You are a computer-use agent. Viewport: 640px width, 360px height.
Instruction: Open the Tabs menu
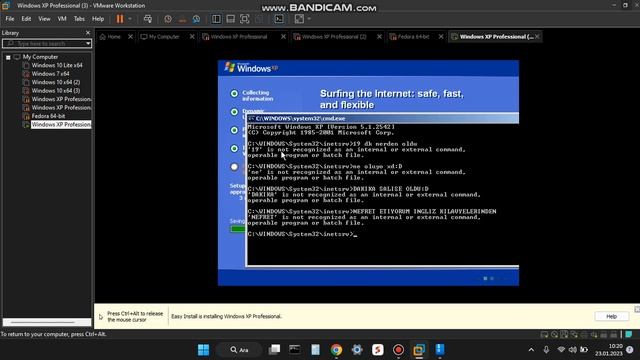click(x=79, y=19)
